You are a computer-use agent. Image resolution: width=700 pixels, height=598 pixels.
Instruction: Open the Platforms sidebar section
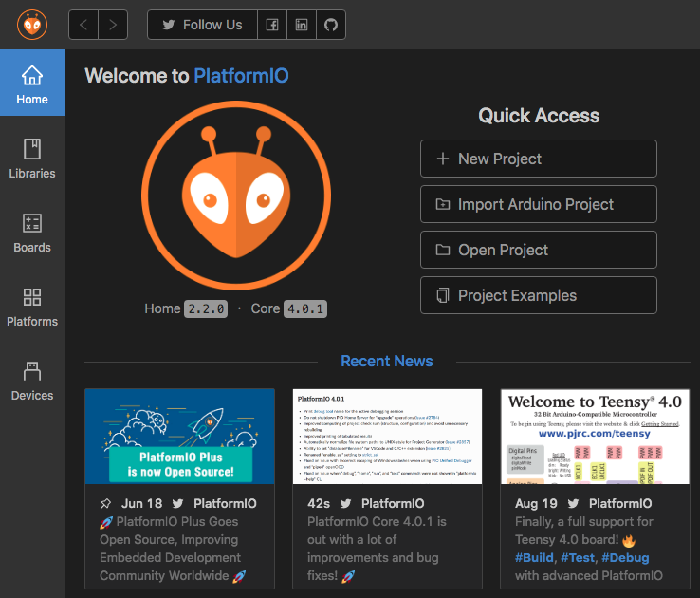(x=32, y=307)
